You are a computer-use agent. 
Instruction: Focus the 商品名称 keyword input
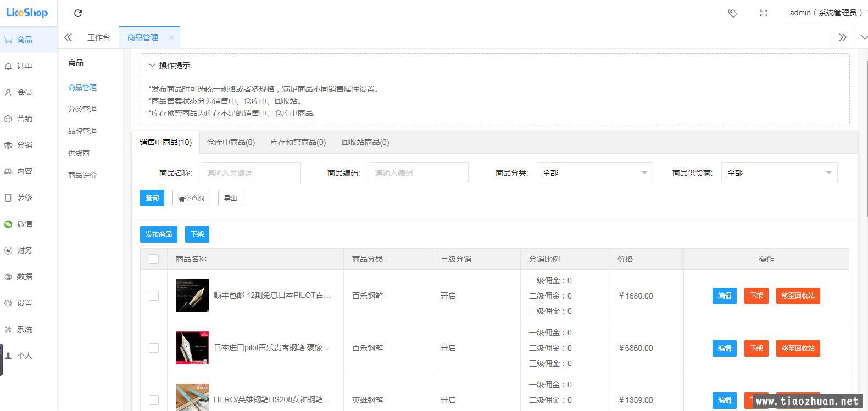tap(251, 173)
